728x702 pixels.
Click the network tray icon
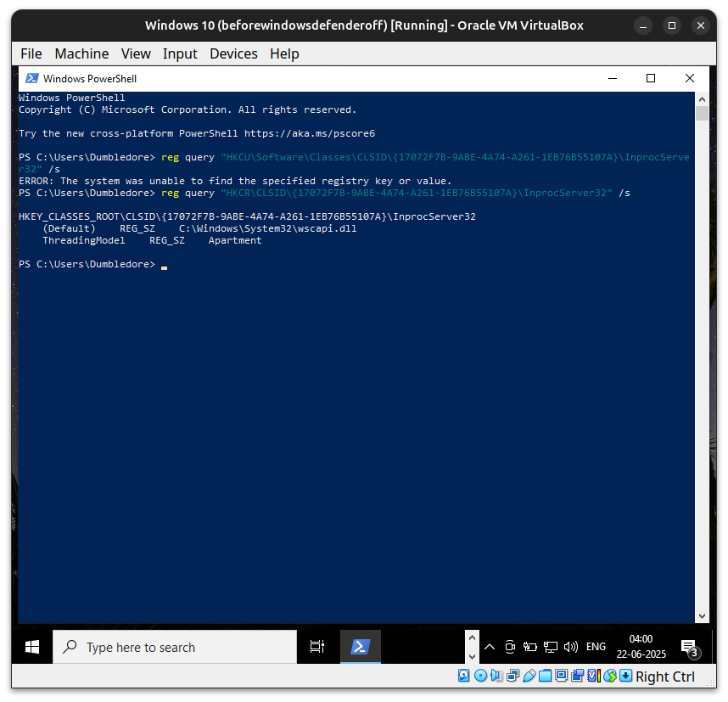551,647
